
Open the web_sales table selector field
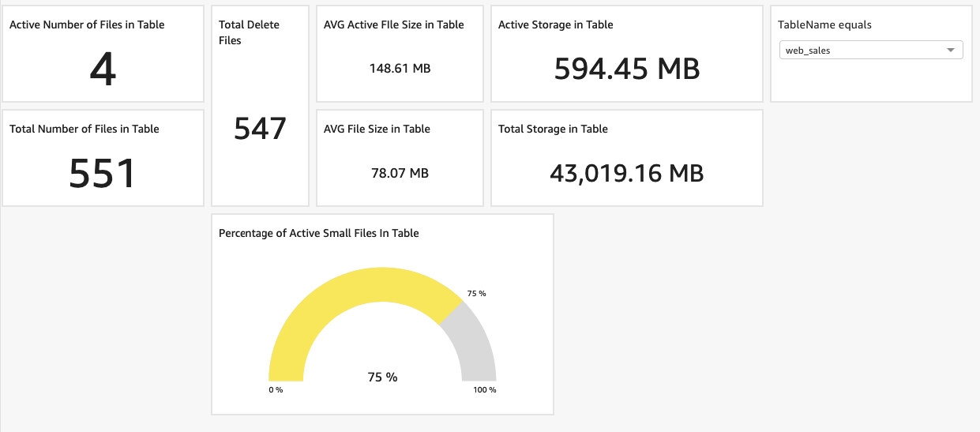point(861,51)
